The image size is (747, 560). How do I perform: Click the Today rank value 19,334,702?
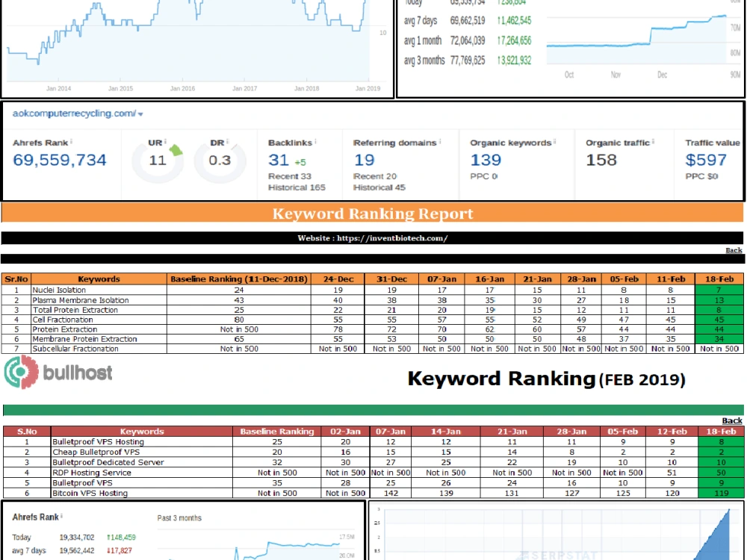pyautogui.click(x=77, y=538)
